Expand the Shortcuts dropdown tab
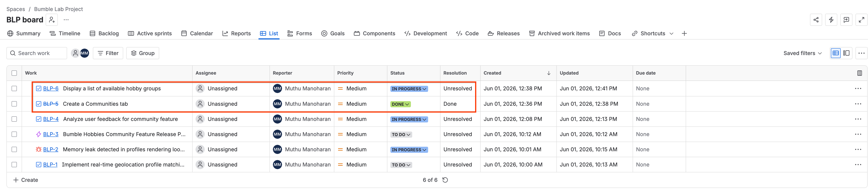Image resolution: width=868 pixels, height=194 pixels. (652, 33)
